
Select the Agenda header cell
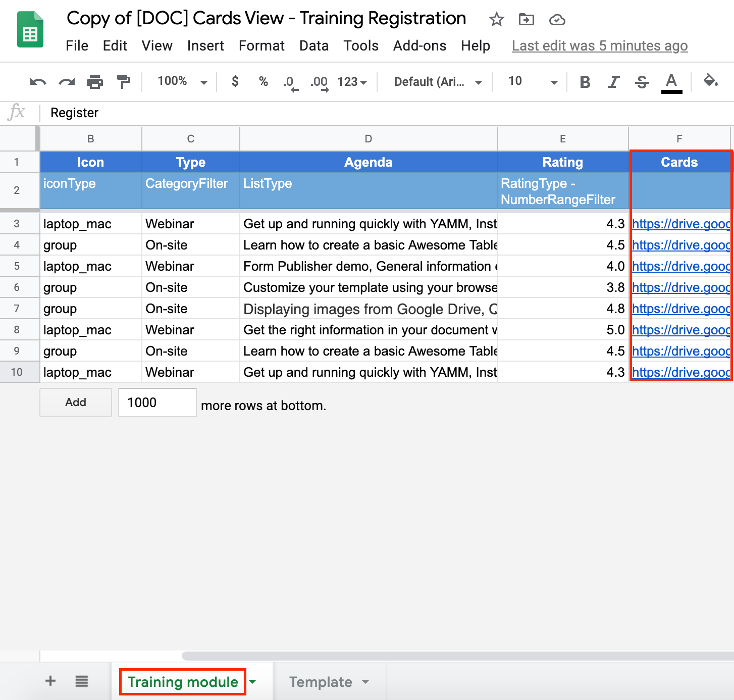click(369, 162)
